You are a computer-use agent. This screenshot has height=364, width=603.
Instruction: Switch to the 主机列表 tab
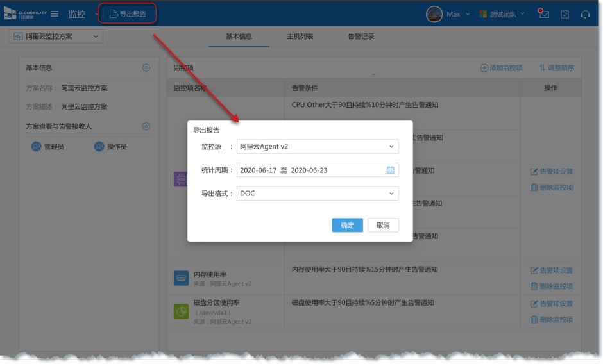tap(300, 37)
